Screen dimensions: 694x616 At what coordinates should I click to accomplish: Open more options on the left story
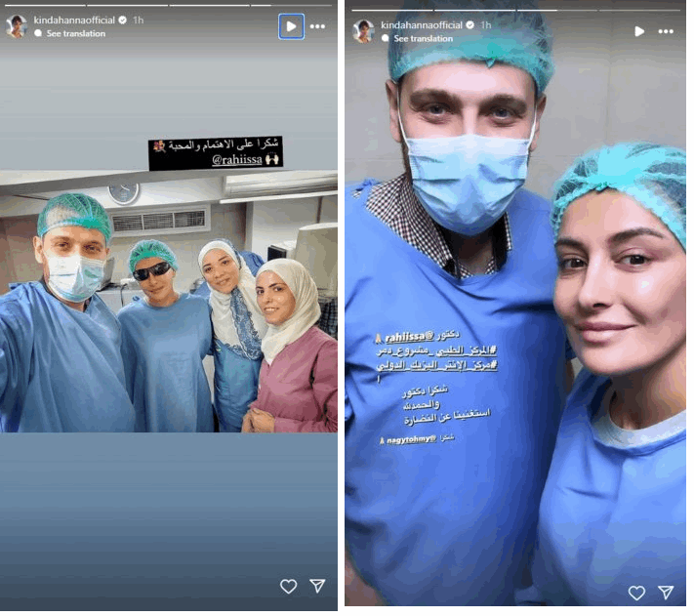[317, 26]
